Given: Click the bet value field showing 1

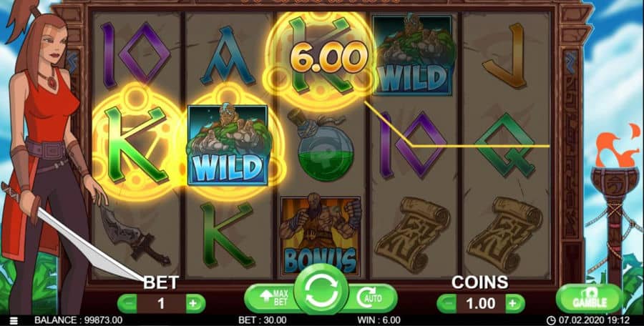Looking at the screenshot, I should (161, 304).
